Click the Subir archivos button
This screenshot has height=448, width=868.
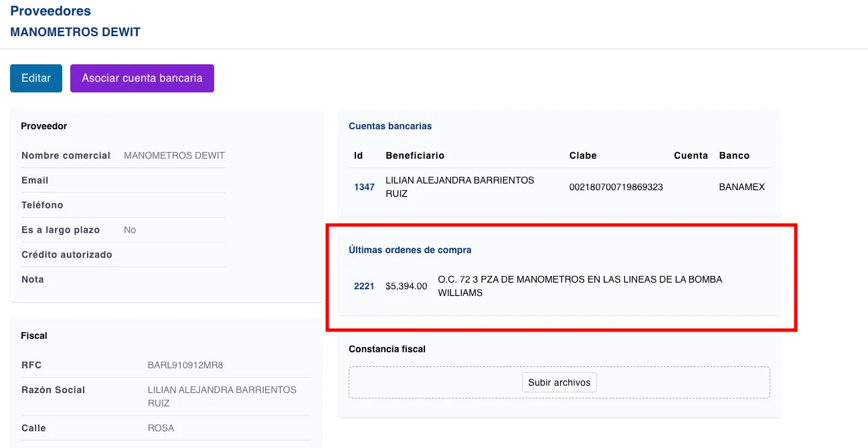[559, 382]
